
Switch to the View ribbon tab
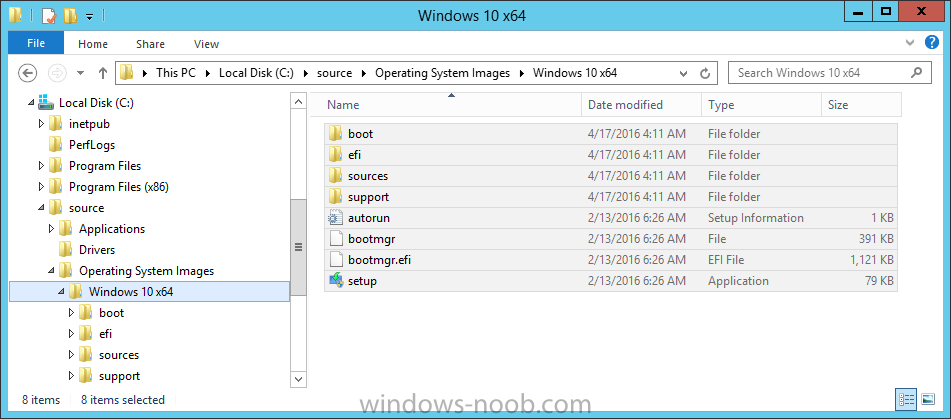(206, 44)
